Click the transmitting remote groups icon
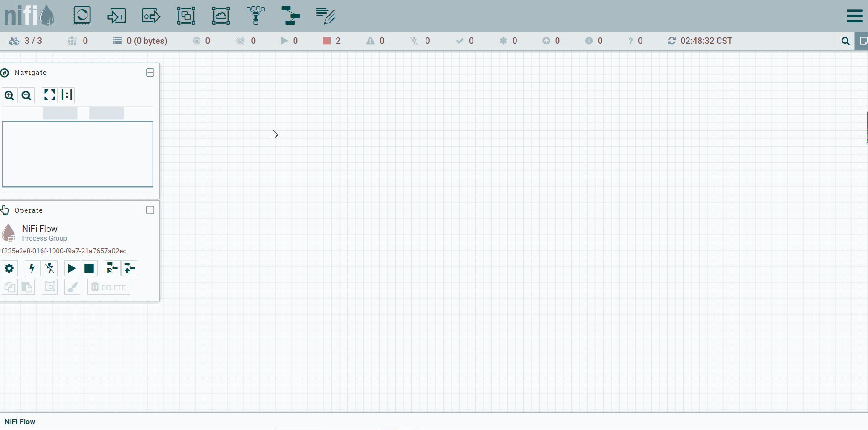This screenshot has height=430, width=868. 197,41
